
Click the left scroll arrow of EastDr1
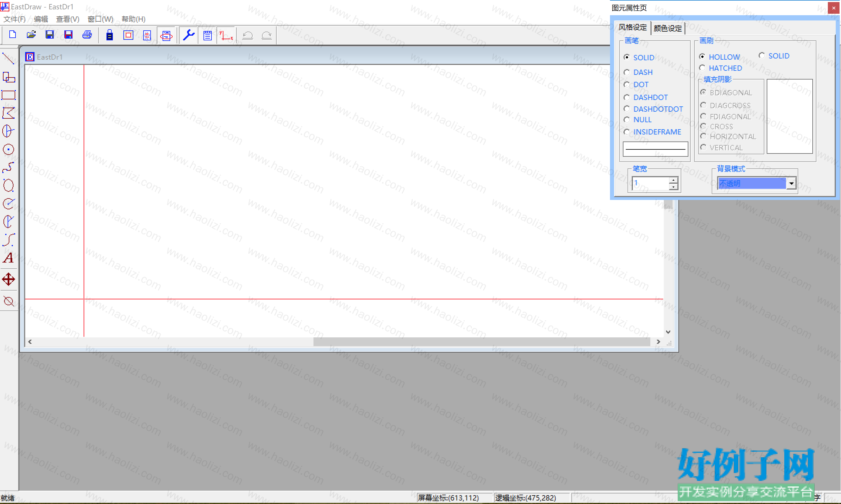pos(30,342)
